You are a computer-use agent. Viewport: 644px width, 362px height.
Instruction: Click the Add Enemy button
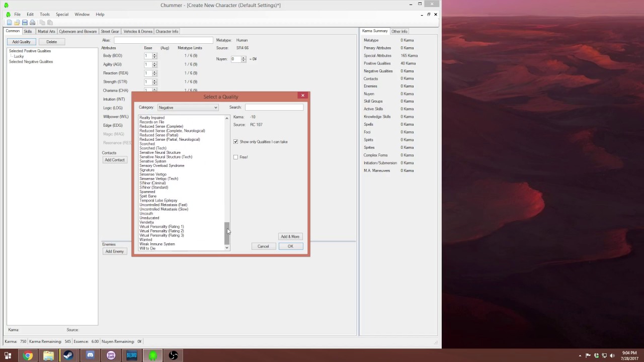(114, 251)
